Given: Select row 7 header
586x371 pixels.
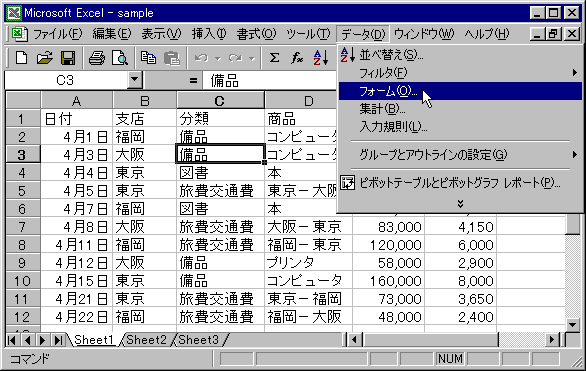Looking at the screenshot, I should point(22,227).
